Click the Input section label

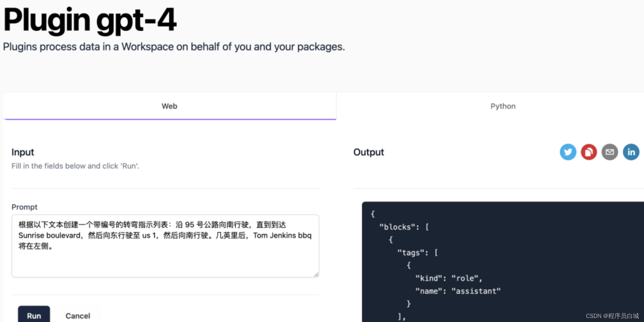click(x=22, y=152)
